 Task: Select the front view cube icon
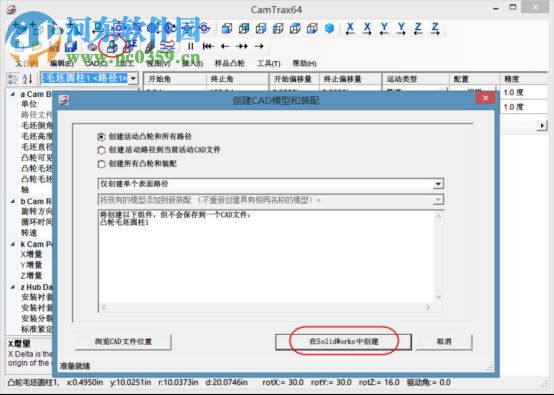point(226,28)
